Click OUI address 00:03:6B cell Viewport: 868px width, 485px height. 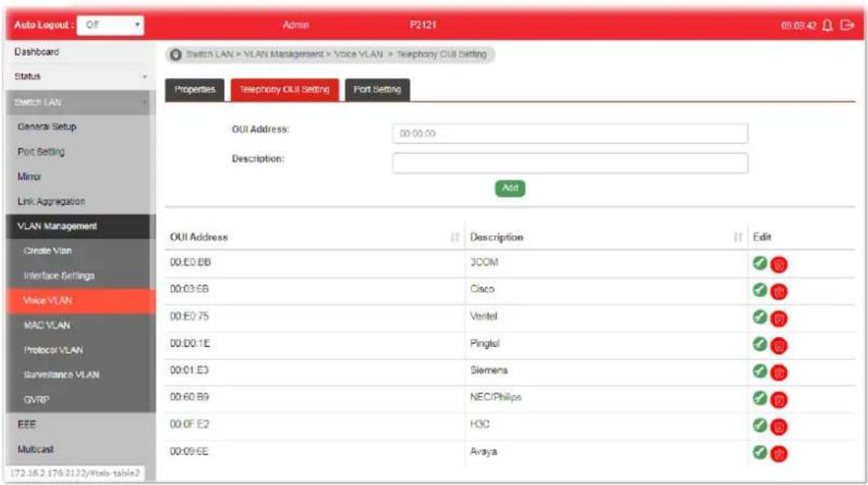[190, 289]
